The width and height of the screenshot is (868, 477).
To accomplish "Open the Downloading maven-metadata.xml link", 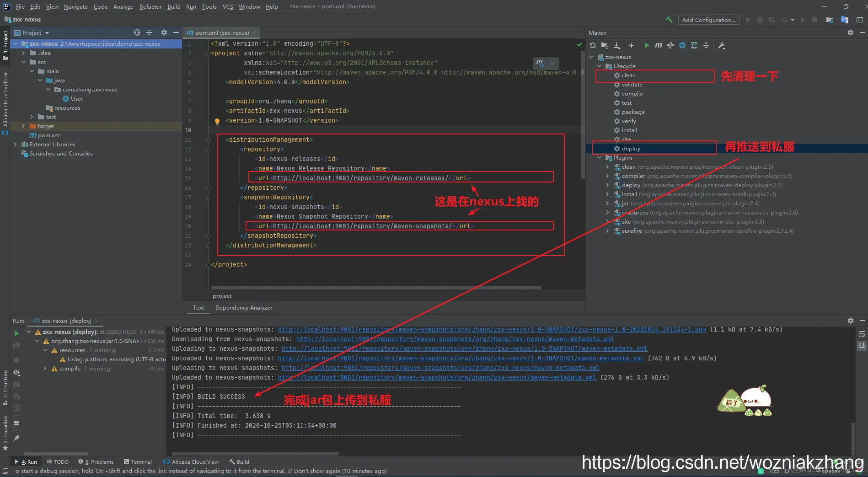I will click(455, 339).
